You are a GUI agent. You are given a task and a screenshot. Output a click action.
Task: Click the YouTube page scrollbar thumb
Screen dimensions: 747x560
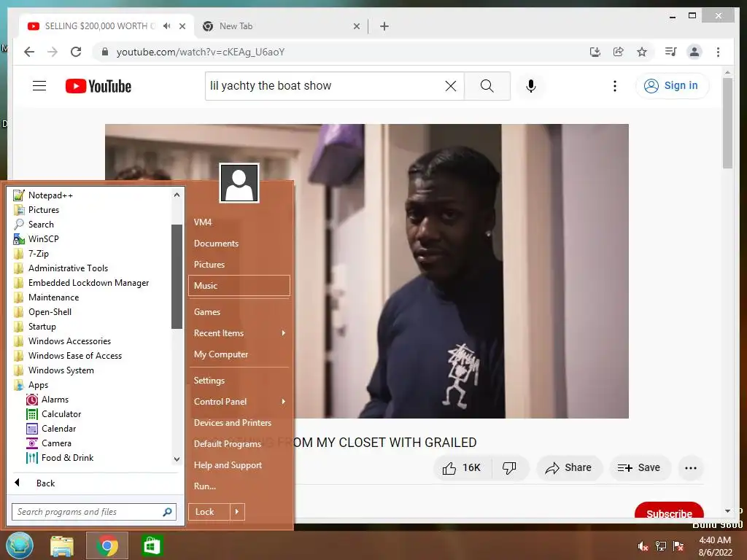[727, 122]
